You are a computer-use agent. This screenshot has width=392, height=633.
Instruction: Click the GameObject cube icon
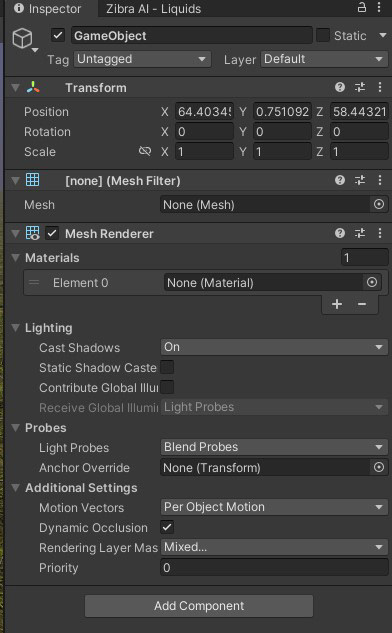(23, 38)
